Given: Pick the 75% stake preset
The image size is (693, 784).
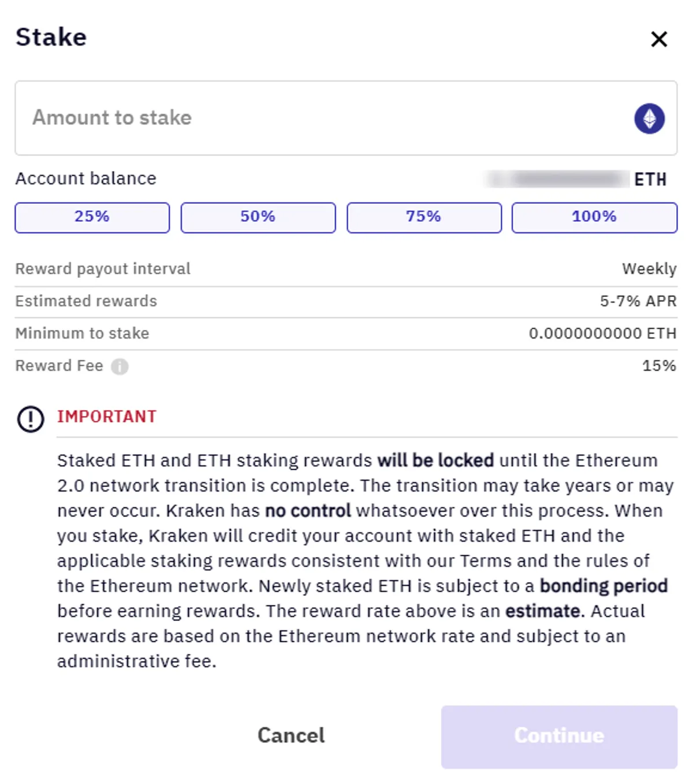Looking at the screenshot, I should point(424,217).
